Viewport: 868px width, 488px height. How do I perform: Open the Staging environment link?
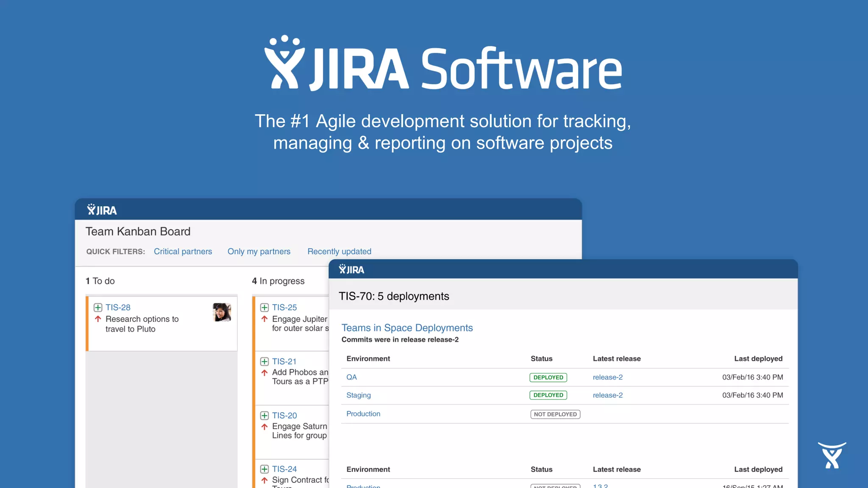tap(359, 396)
